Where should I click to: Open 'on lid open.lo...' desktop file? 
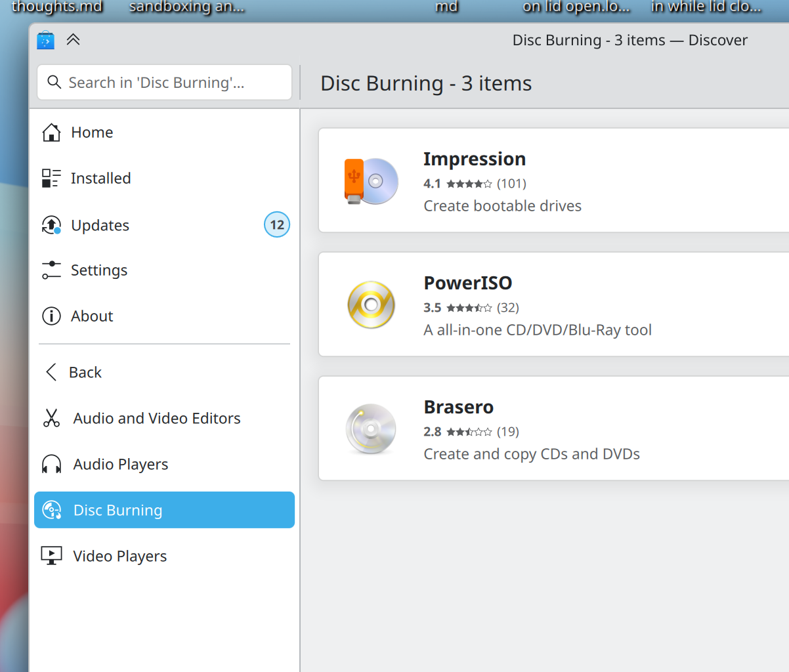pyautogui.click(x=576, y=7)
